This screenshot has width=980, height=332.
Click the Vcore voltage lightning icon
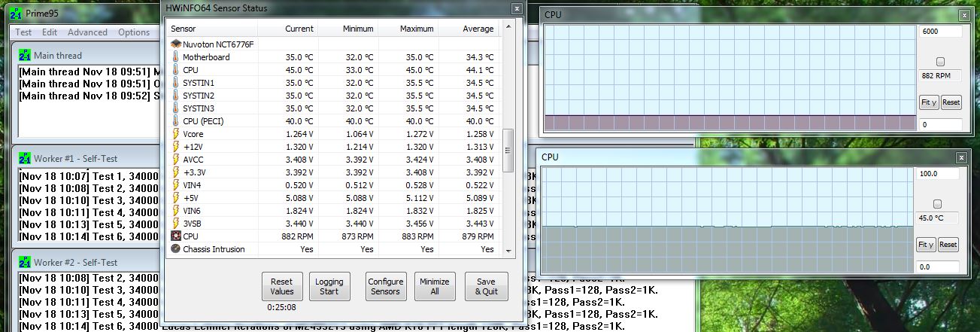(176, 134)
